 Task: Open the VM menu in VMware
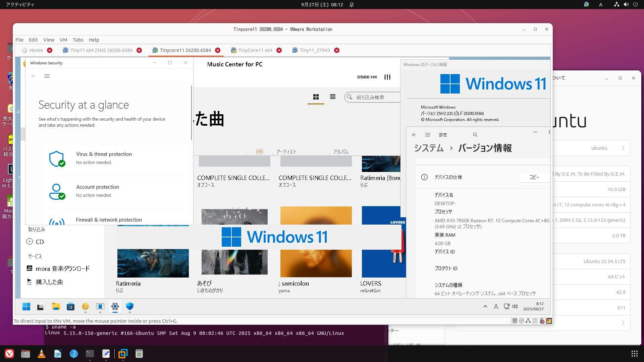(x=63, y=40)
